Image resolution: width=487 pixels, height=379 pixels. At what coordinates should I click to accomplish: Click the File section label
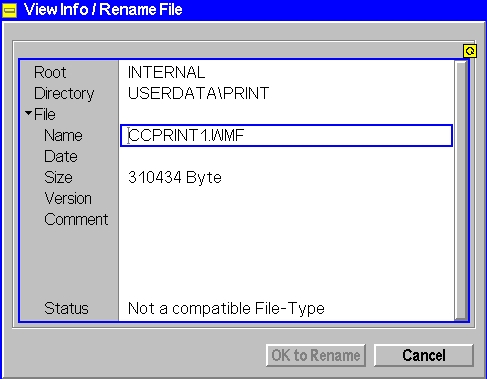coord(45,114)
